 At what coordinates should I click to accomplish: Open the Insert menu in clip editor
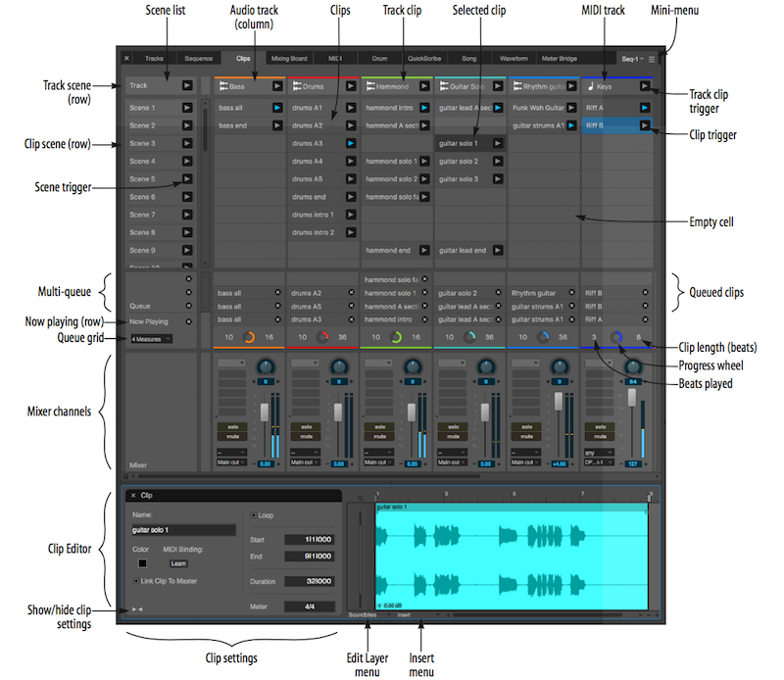point(418,614)
